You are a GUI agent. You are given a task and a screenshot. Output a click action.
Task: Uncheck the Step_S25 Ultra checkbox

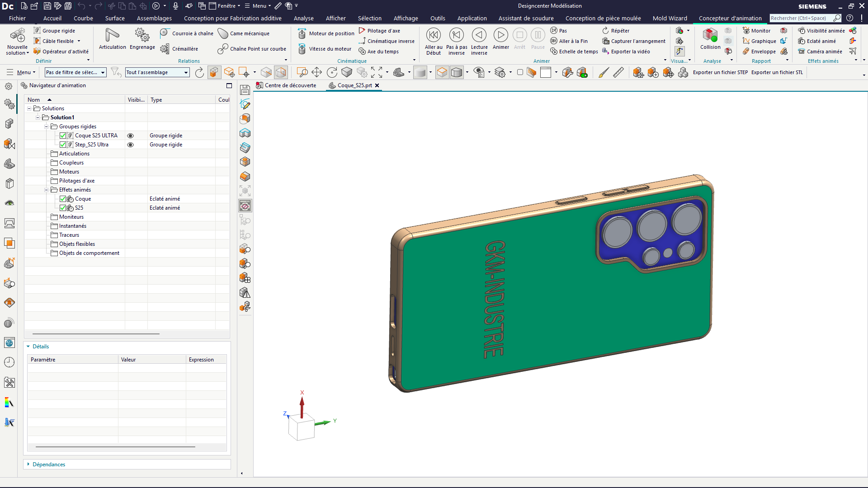tap(63, 145)
